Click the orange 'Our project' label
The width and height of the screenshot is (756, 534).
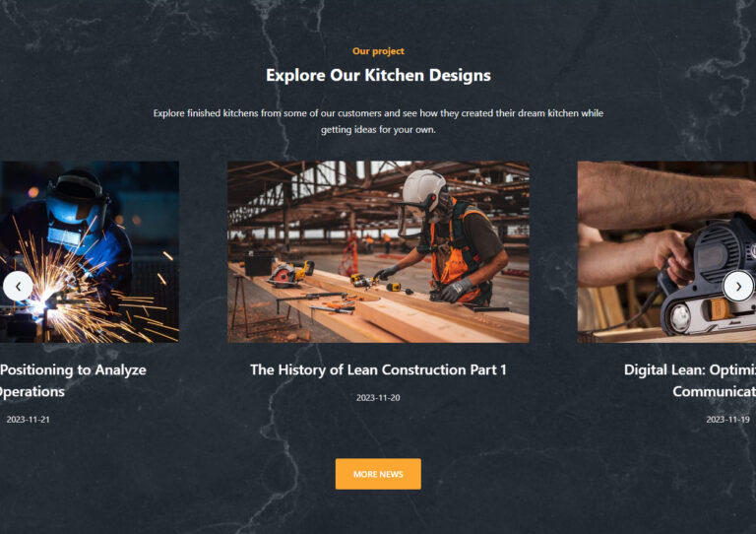coord(378,51)
